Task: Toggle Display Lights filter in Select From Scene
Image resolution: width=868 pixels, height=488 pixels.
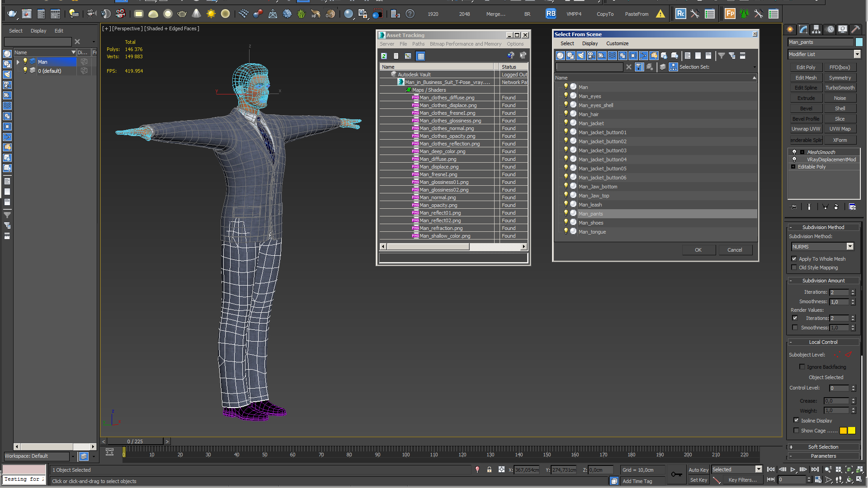Action: [581, 56]
